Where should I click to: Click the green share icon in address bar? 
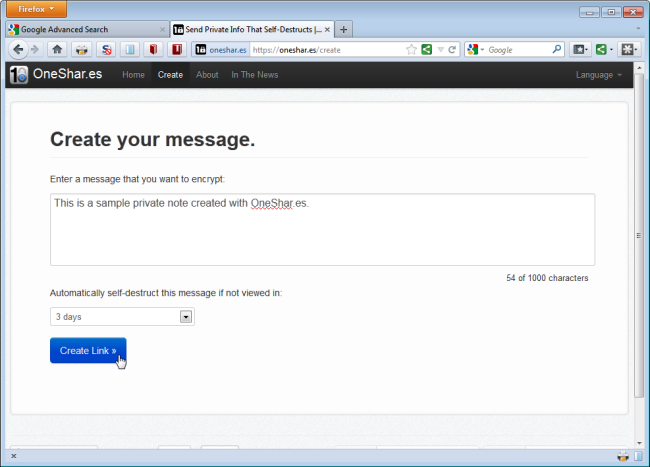(x=427, y=50)
